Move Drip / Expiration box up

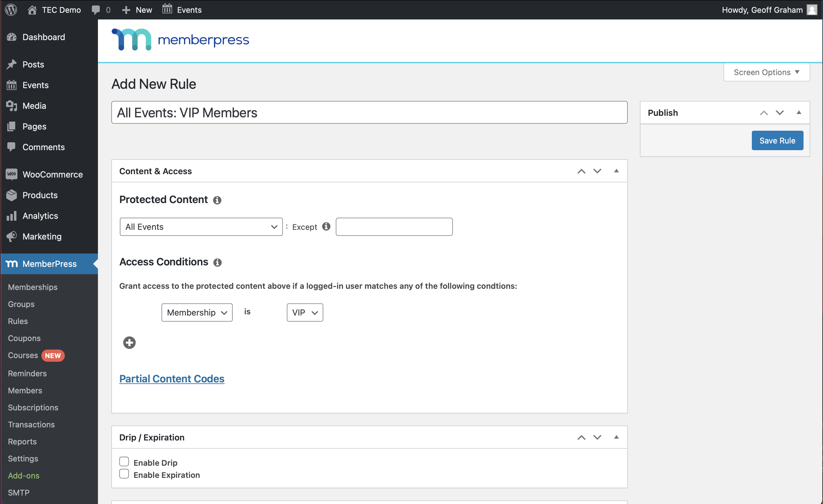coord(582,437)
